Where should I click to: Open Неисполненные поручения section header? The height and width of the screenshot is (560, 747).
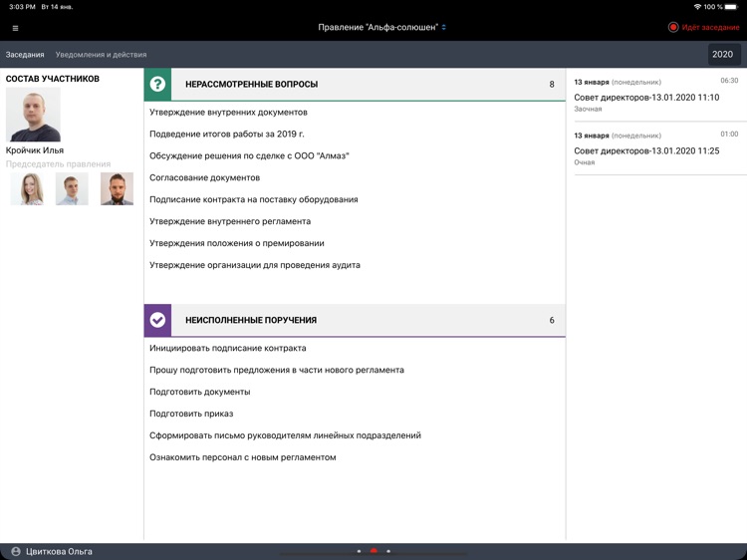click(x=355, y=320)
